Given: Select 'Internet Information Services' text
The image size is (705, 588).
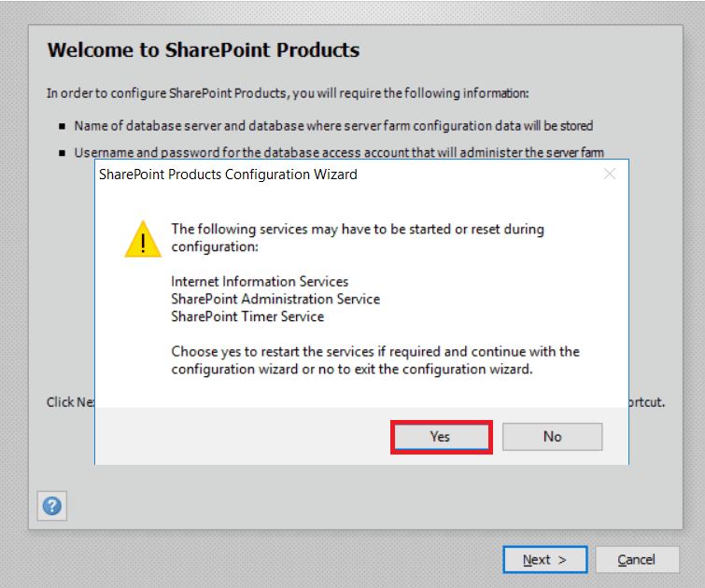Looking at the screenshot, I should tap(260, 282).
